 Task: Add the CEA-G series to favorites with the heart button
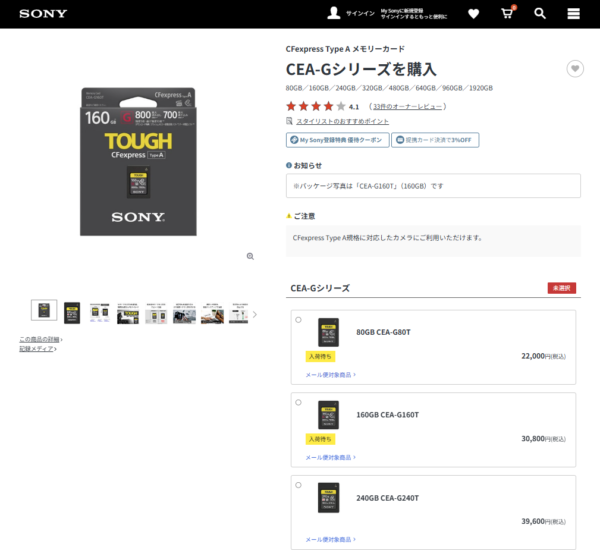(x=575, y=69)
